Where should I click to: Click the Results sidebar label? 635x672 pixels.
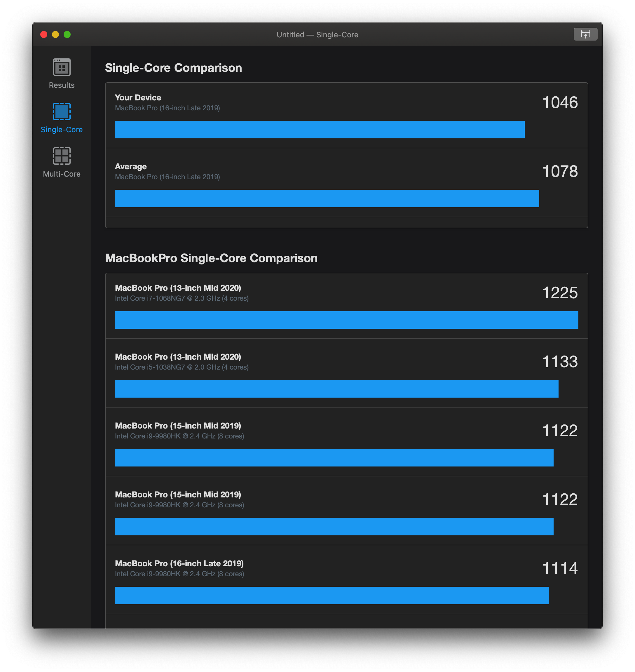62,85
